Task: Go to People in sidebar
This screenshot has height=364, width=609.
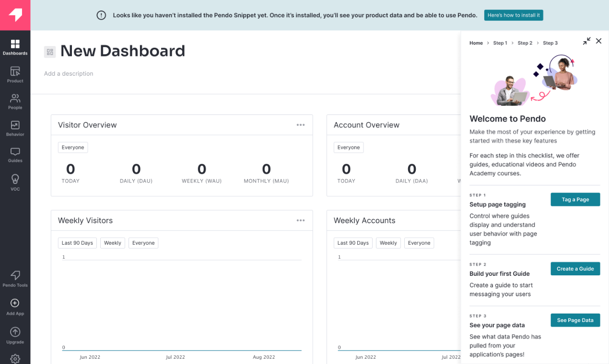Action: point(15,102)
